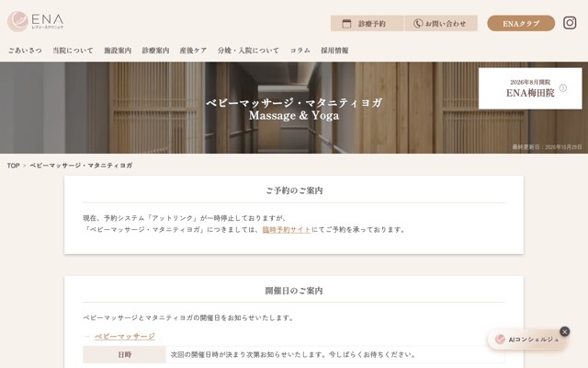This screenshot has height=368, width=588.
Task: Click the Massage & Yoga hero title
Action: point(294,115)
